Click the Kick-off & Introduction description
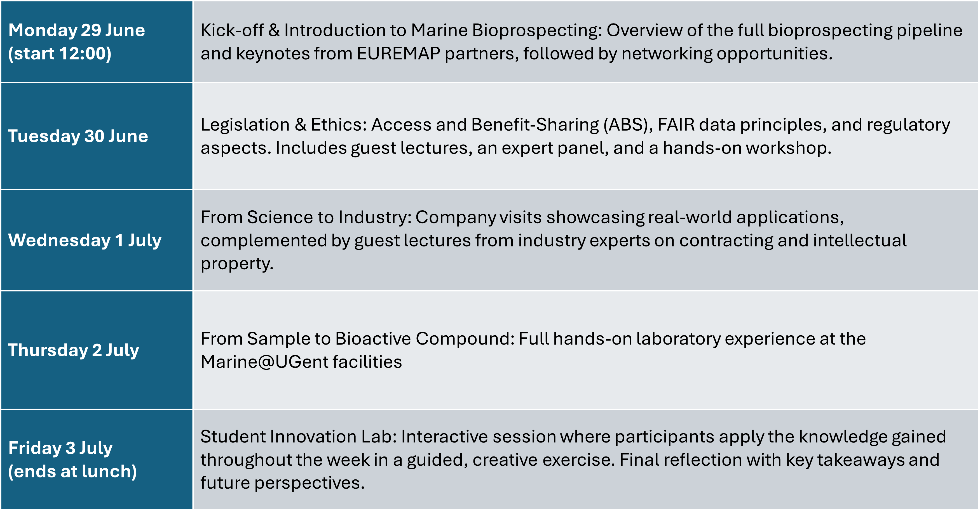 (x=585, y=41)
